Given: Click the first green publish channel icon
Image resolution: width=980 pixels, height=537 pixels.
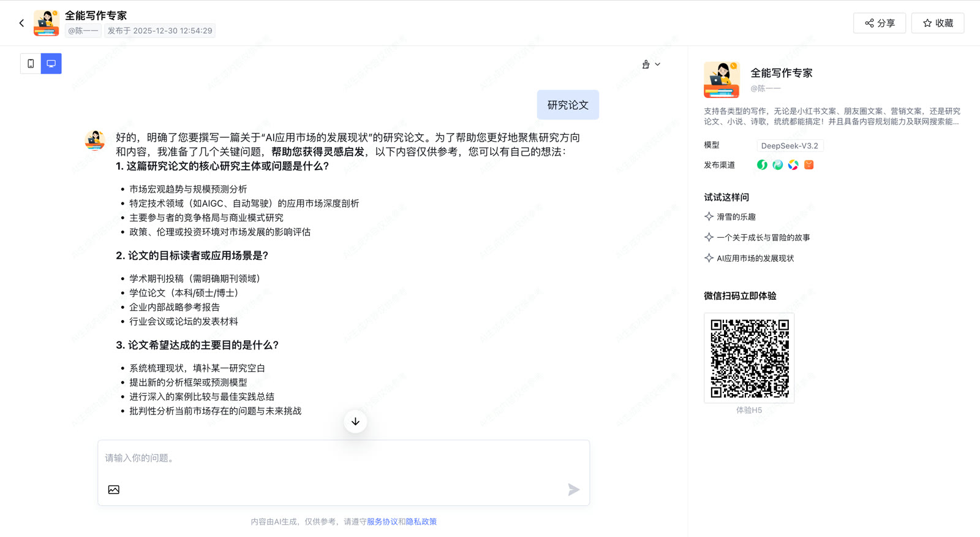Looking at the screenshot, I should tap(762, 165).
